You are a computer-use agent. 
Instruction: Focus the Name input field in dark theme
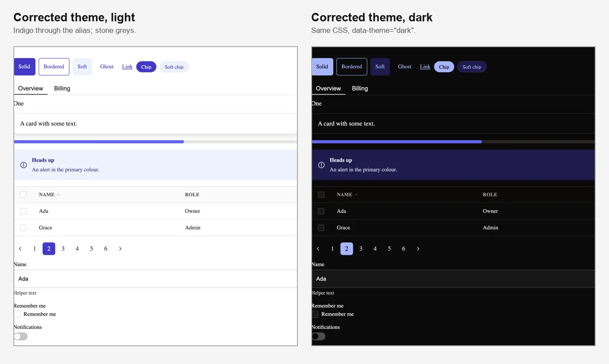pos(453,279)
